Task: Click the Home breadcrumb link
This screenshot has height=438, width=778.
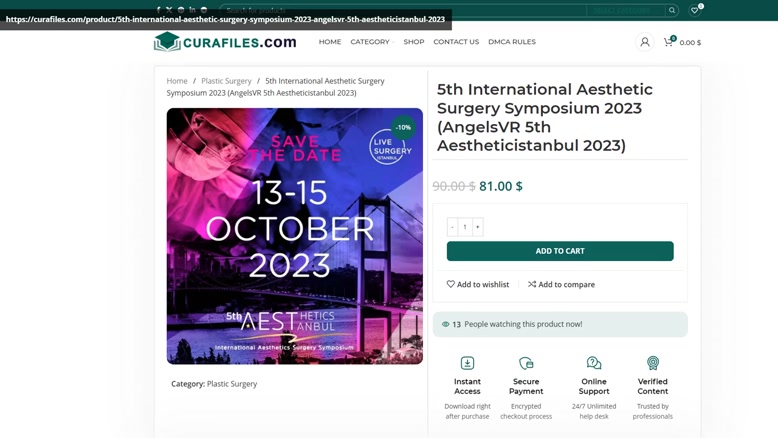Action: click(177, 81)
